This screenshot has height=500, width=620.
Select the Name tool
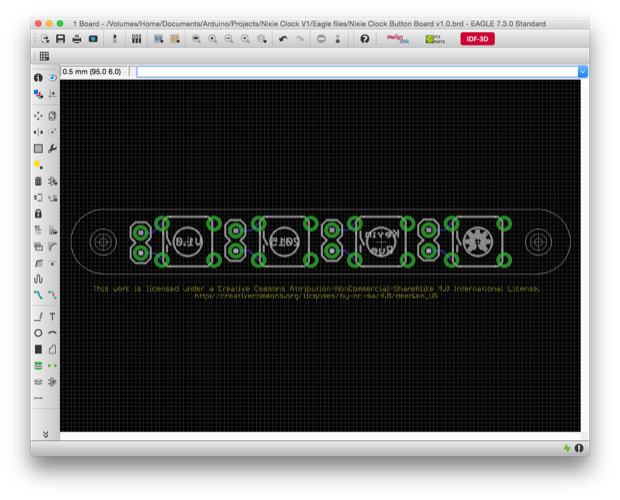[x=38, y=230]
